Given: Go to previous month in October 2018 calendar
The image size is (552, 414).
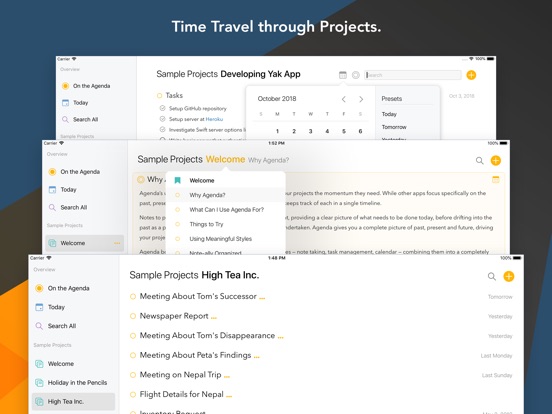Looking at the screenshot, I should coord(344,99).
